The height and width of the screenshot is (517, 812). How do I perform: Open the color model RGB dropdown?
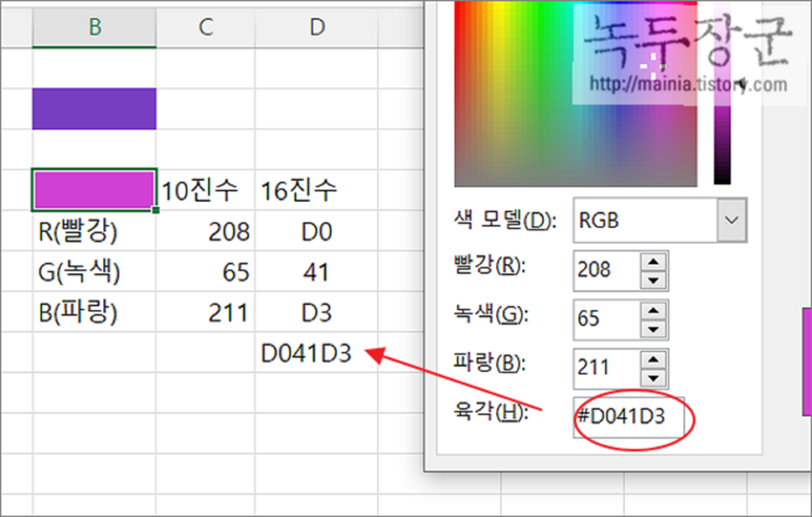pos(732,220)
